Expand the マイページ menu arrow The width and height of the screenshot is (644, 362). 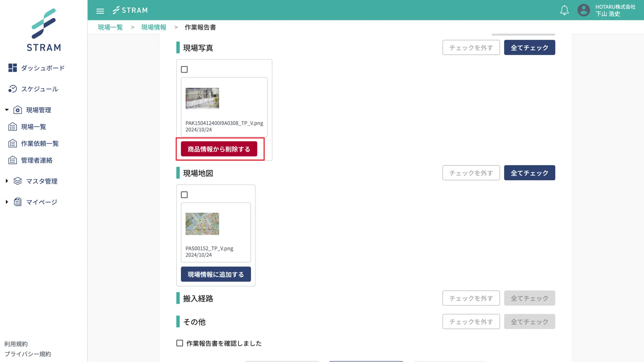point(7,202)
